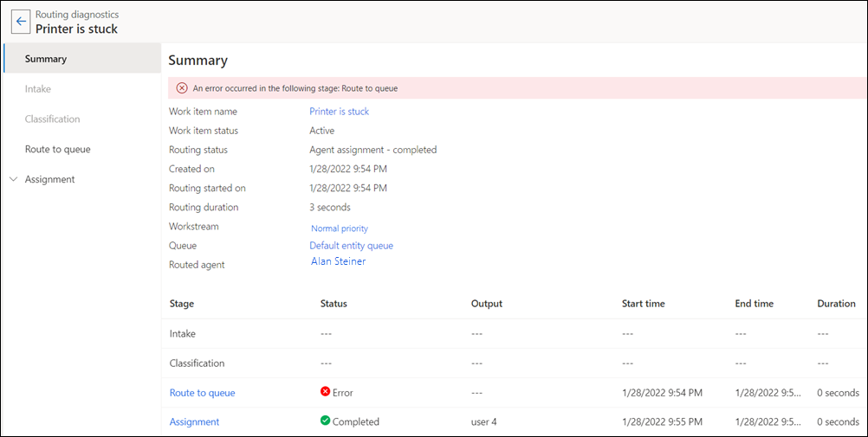Click the Summary heading

[198, 61]
